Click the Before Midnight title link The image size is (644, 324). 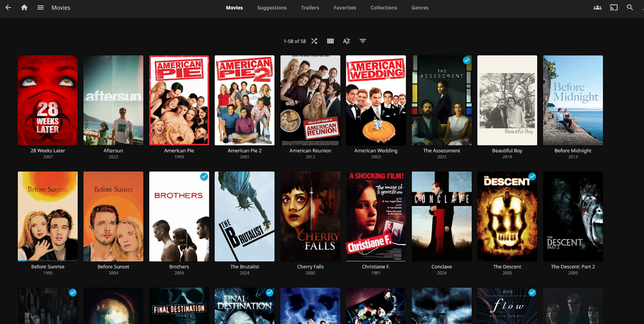573,151
